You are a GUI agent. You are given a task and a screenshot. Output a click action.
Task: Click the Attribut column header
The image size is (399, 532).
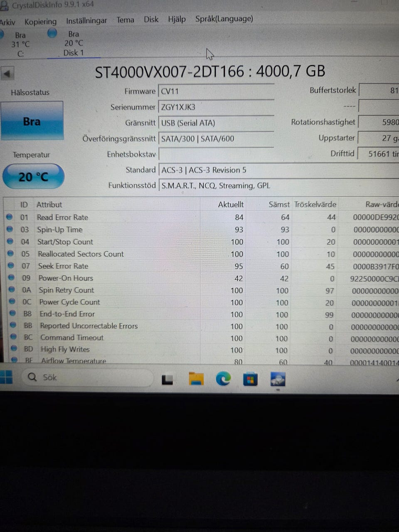49,205
